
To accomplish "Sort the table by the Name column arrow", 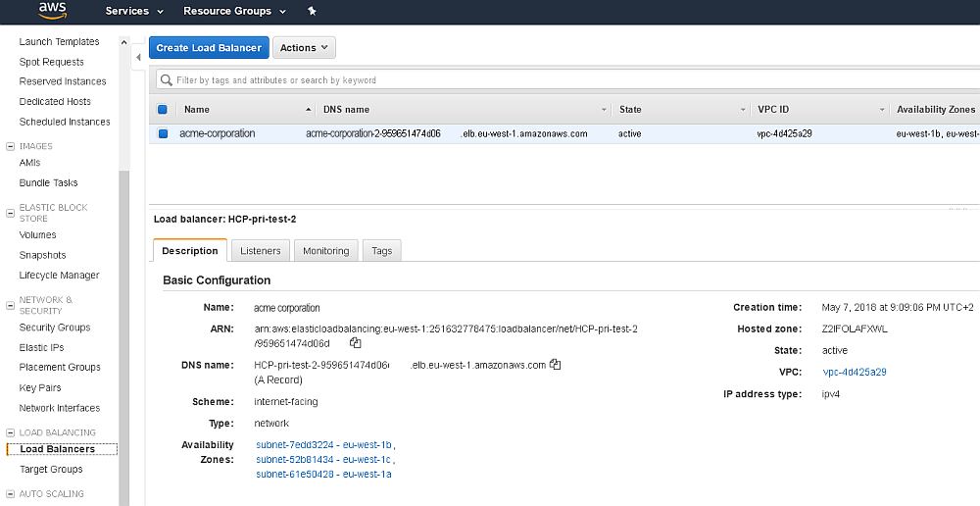I will pyautogui.click(x=309, y=110).
